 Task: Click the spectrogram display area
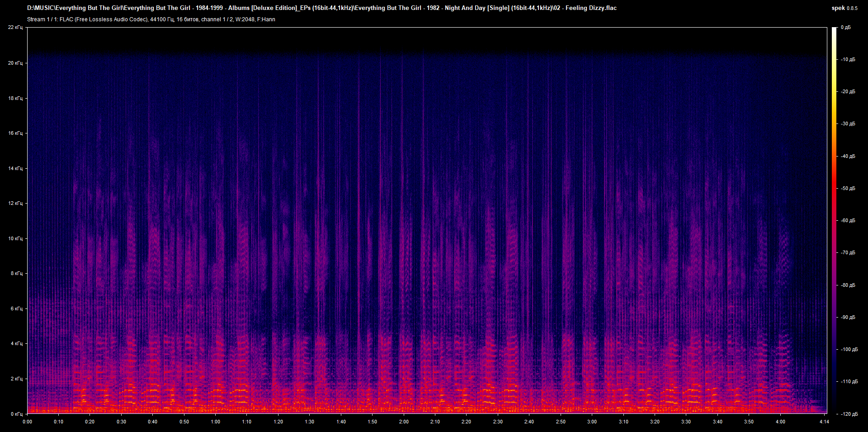tap(427, 220)
